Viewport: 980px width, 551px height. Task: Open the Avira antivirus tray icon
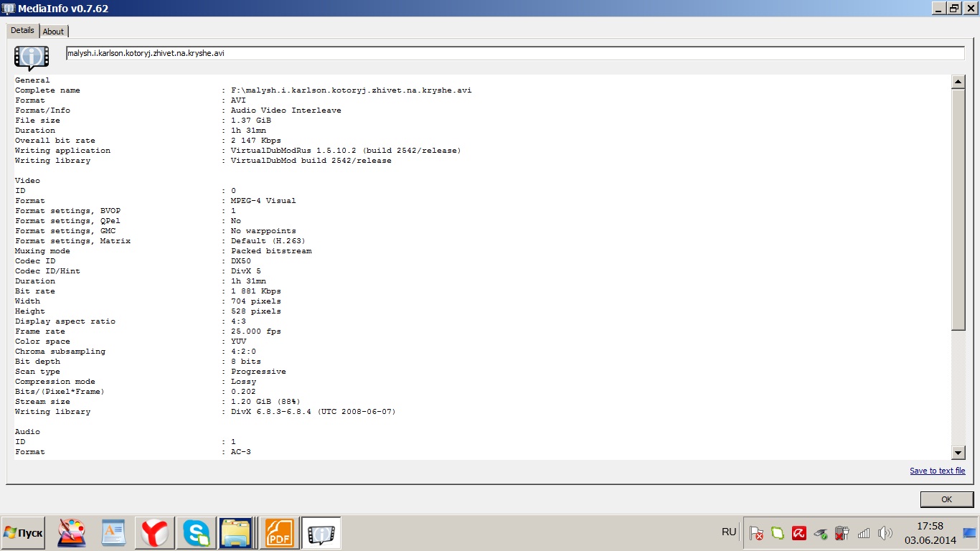coord(799,533)
